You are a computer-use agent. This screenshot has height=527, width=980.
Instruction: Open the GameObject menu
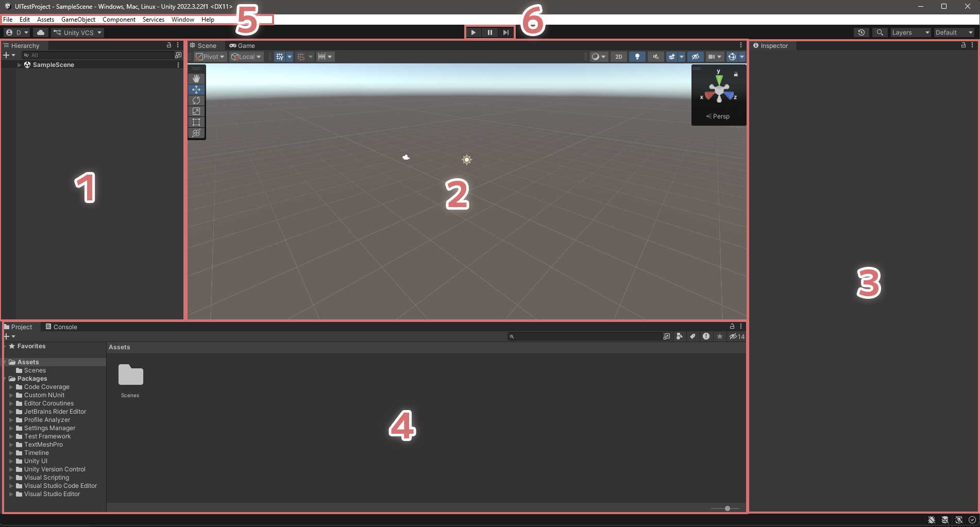(78, 20)
